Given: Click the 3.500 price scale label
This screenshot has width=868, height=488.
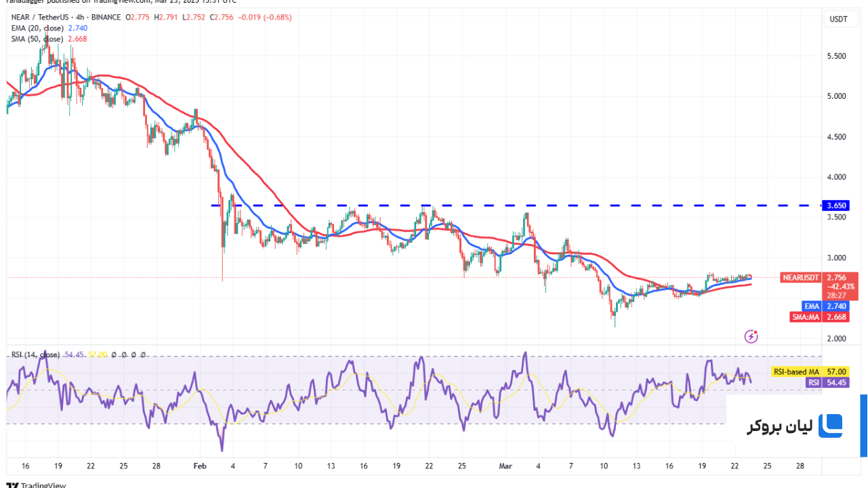Looking at the screenshot, I should tap(835, 218).
